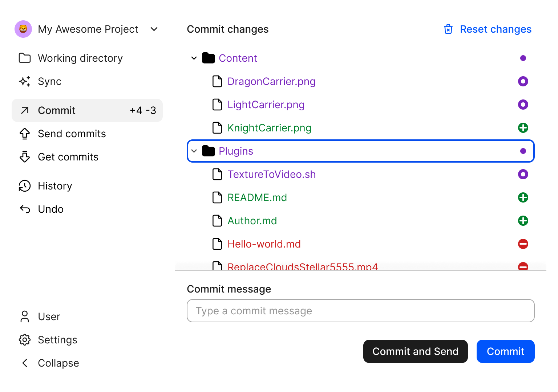This screenshot has width=558, height=392.
Task: Open the project switcher dropdown chevron
Action: click(154, 29)
